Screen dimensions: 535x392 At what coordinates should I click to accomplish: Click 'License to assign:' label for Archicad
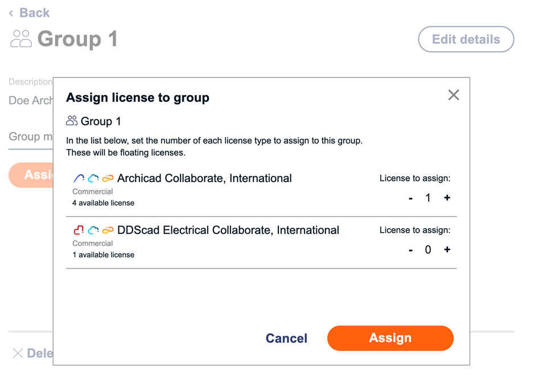click(415, 178)
